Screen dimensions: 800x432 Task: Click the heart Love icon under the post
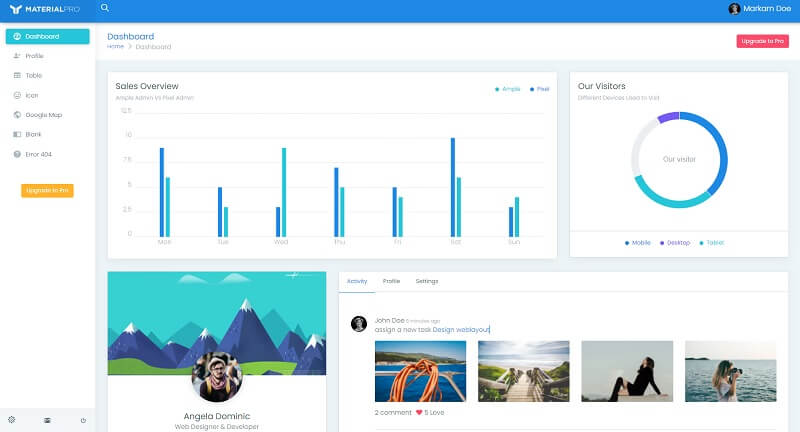pyautogui.click(x=419, y=412)
